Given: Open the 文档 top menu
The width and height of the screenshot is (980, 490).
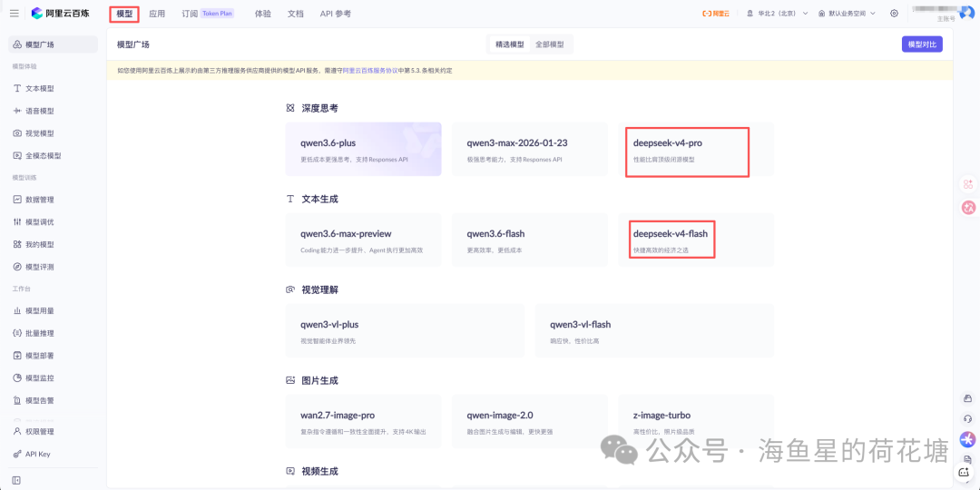Looking at the screenshot, I should [296, 13].
